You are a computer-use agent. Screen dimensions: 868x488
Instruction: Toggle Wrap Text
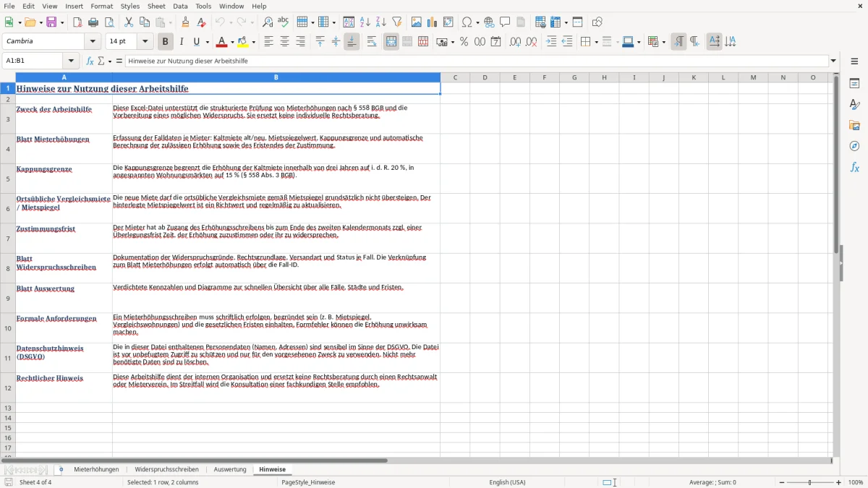pyautogui.click(x=372, y=42)
